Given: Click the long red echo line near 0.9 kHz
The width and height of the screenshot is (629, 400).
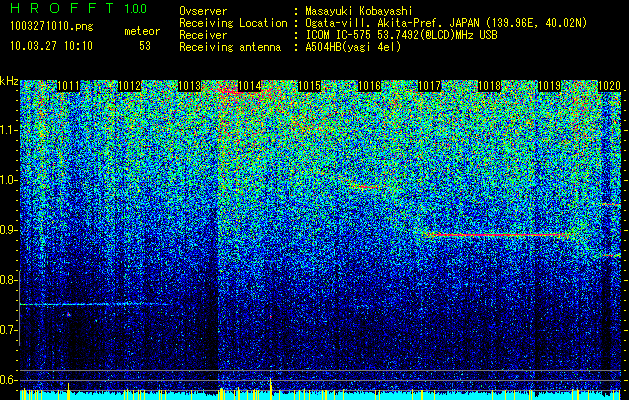Looking at the screenshot, I should (497, 235).
